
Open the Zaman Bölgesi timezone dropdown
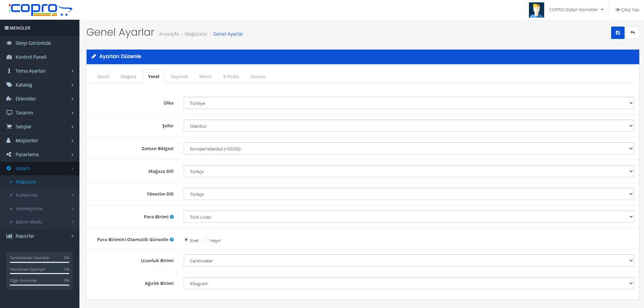(408, 149)
